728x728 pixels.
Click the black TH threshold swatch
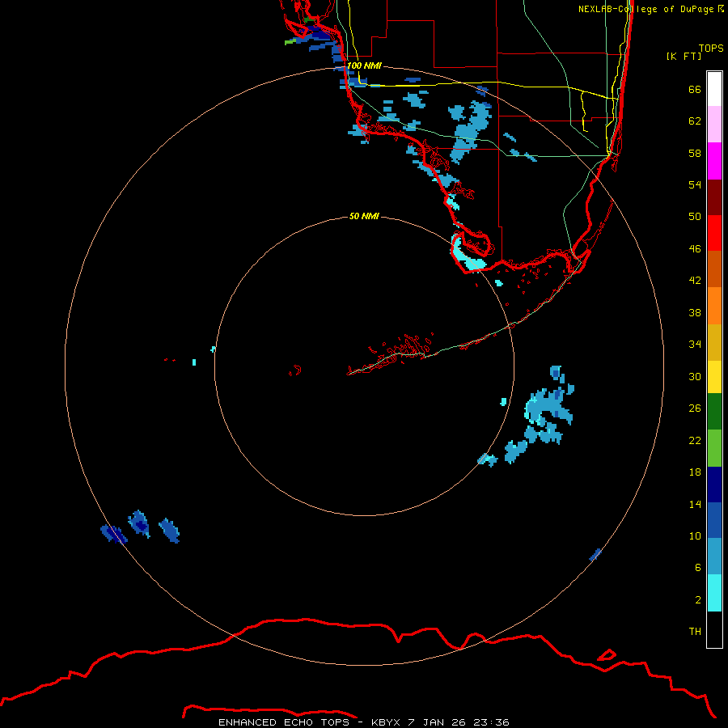pyautogui.click(x=714, y=629)
